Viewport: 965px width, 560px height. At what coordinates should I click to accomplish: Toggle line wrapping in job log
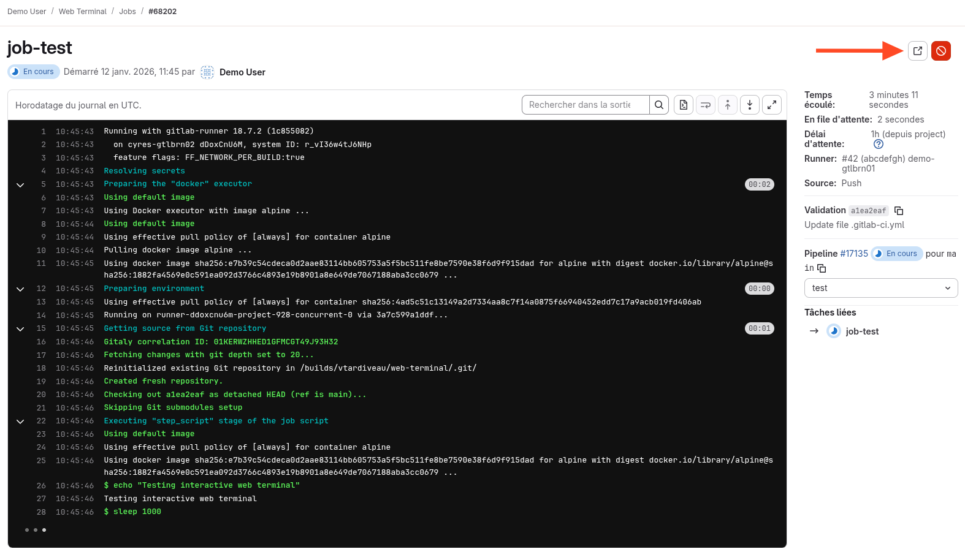click(x=706, y=105)
